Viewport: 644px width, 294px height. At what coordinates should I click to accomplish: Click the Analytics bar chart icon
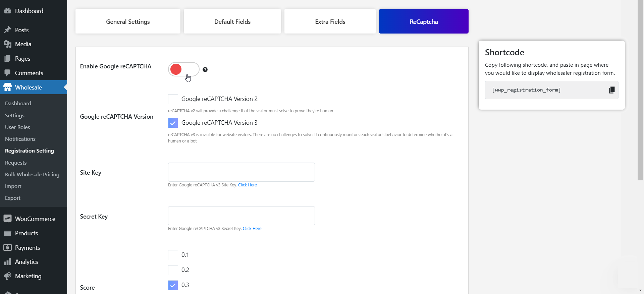[7, 261]
